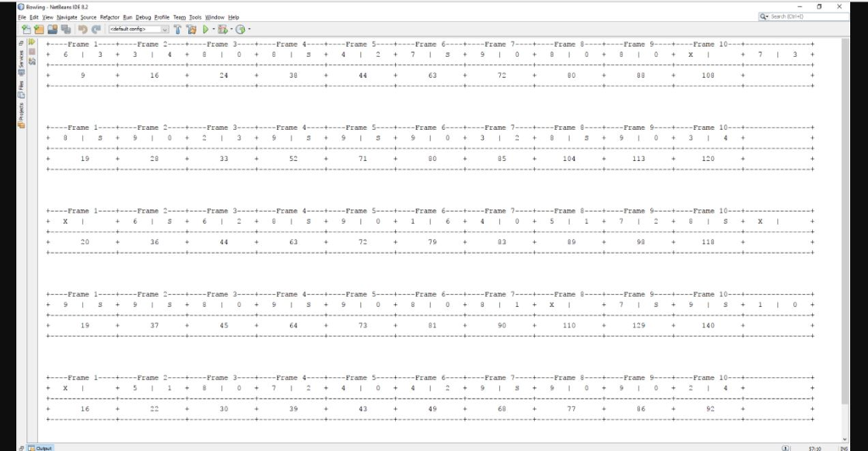Open the Debug menu

tap(143, 17)
